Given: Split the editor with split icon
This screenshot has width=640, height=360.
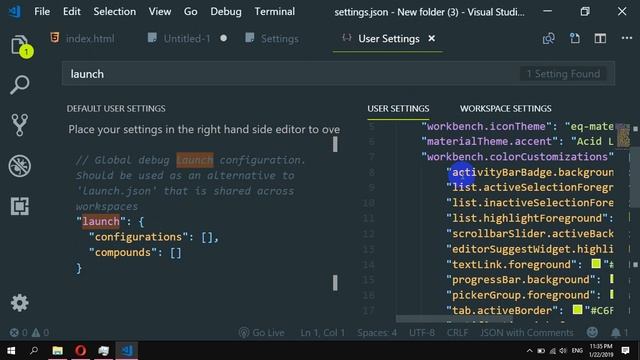Looking at the screenshot, I should [600, 38].
